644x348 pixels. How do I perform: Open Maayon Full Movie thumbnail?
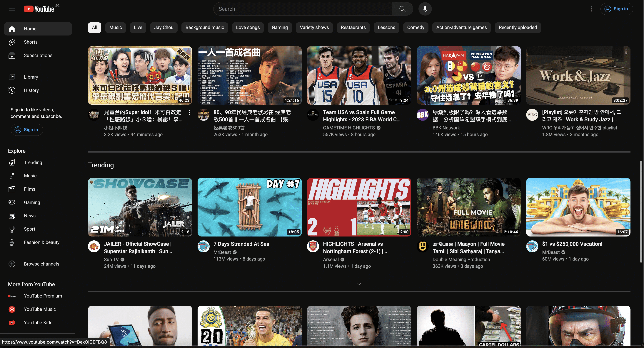468,207
